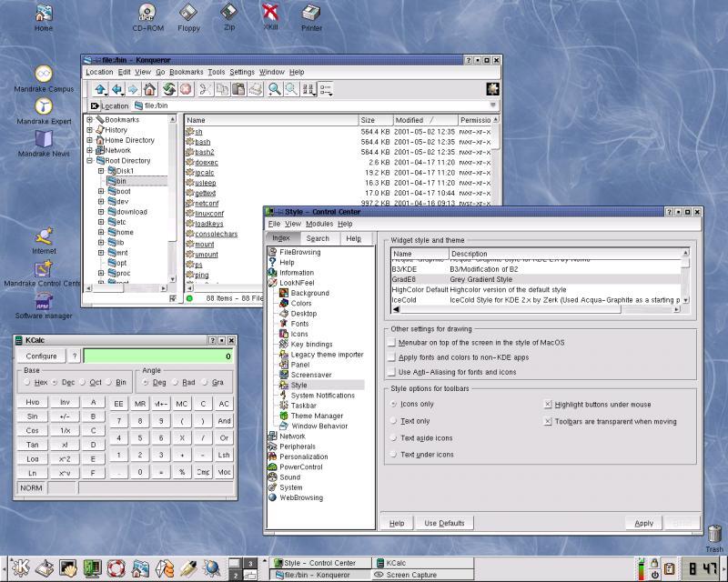Viewport: 728px width, 582px height.
Task: Click the Print icon in Konqueror toolbar
Action: coord(256,89)
